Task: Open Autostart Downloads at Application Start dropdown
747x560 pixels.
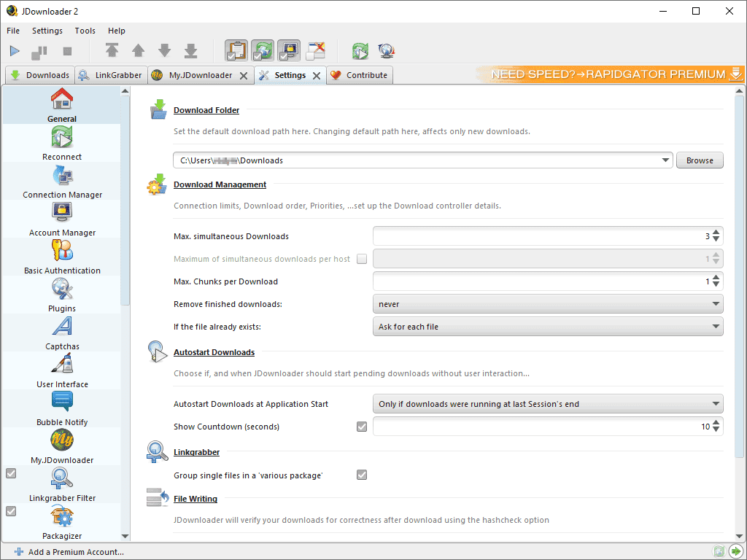Action: 548,404
